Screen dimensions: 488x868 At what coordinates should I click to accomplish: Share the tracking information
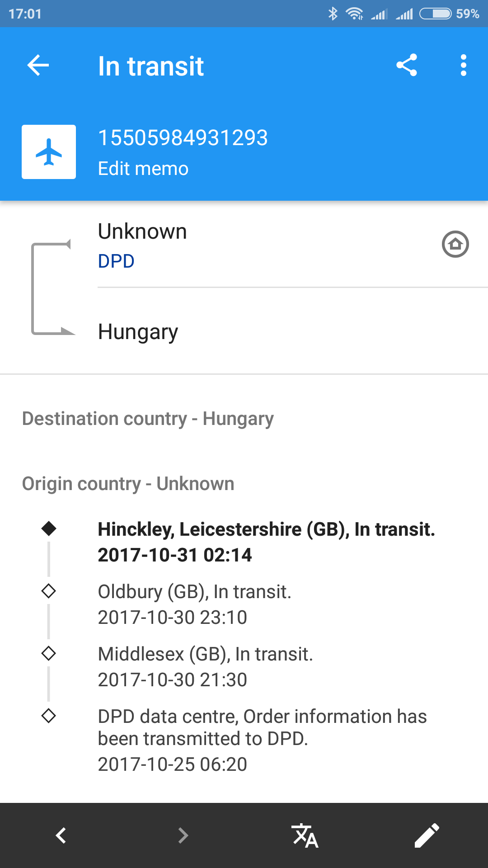[x=406, y=66]
